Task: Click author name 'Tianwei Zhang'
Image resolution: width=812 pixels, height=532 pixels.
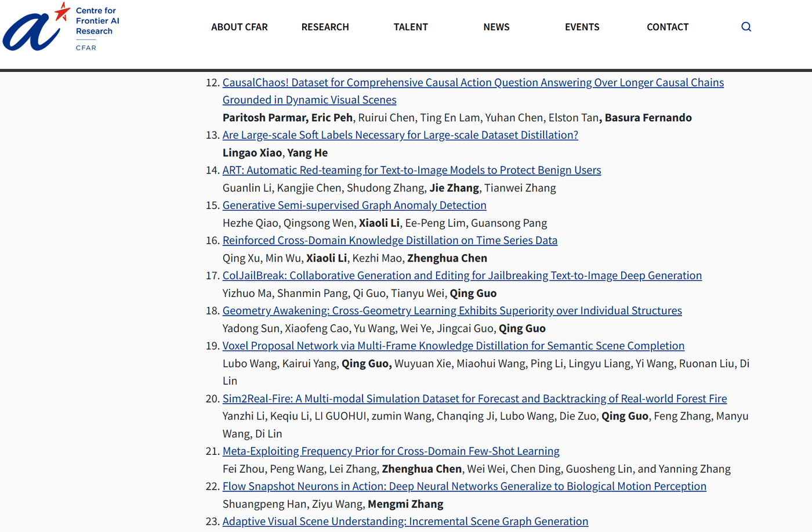Action: (520, 188)
